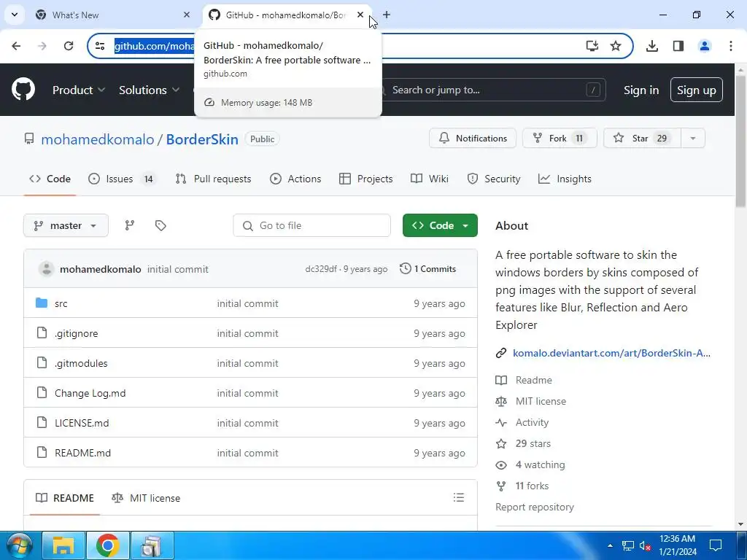
Task: Switch to the Wiki tab
Action: (430, 179)
